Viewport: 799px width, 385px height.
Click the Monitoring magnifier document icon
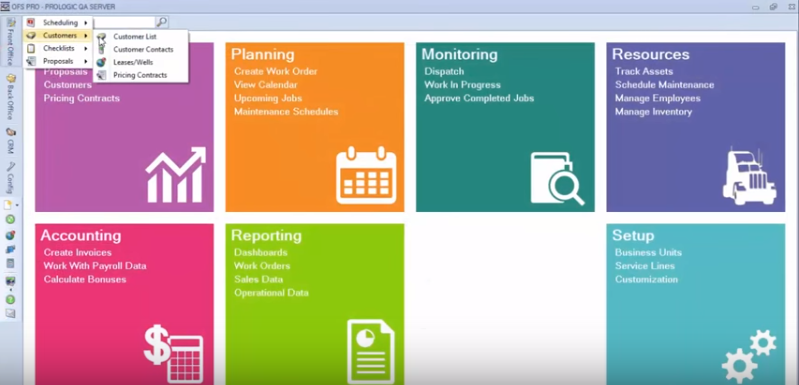pyautogui.click(x=557, y=178)
